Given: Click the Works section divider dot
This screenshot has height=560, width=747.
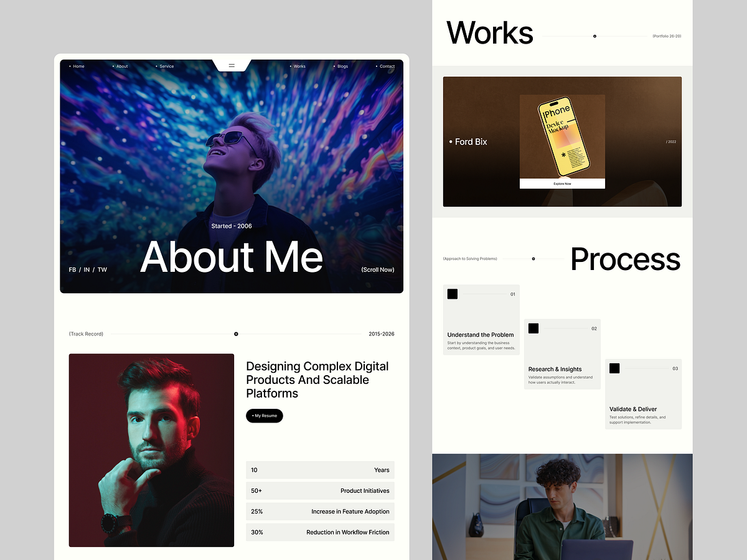Looking at the screenshot, I should tap(594, 36).
